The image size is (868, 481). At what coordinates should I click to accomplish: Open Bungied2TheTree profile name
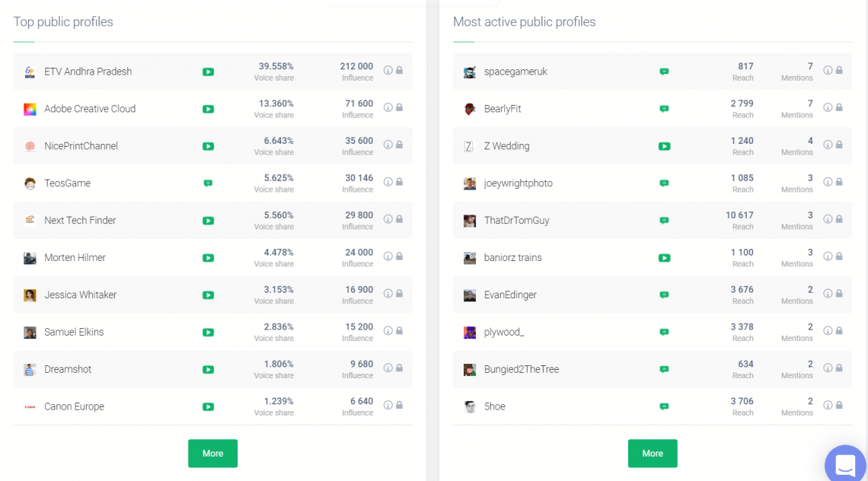[x=521, y=370]
